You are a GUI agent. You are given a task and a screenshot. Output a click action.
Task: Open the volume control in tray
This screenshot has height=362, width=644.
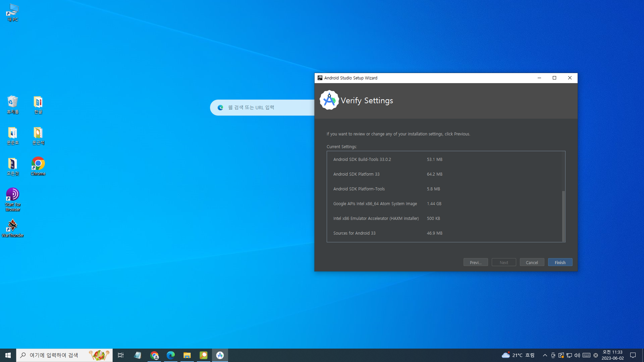pyautogui.click(x=577, y=355)
